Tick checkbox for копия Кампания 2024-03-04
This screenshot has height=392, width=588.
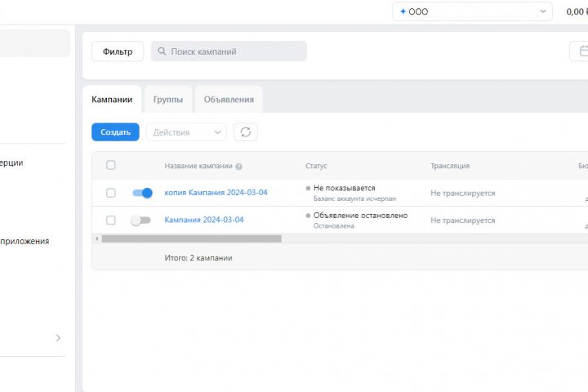coord(110,193)
